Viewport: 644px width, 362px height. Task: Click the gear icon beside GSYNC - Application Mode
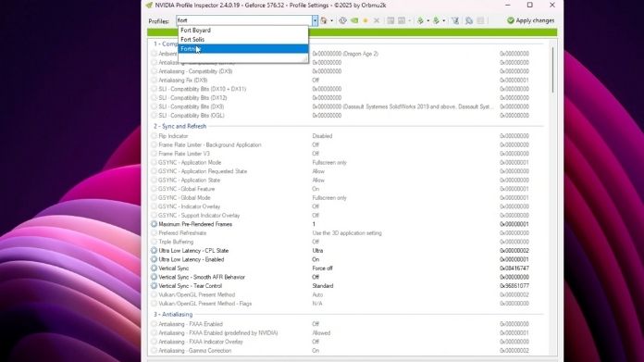coord(154,163)
